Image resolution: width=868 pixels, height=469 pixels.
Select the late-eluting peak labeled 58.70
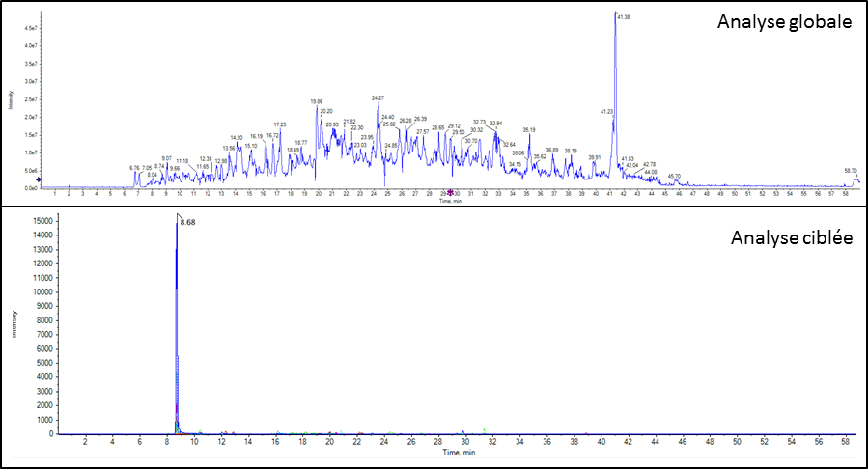pos(851,171)
